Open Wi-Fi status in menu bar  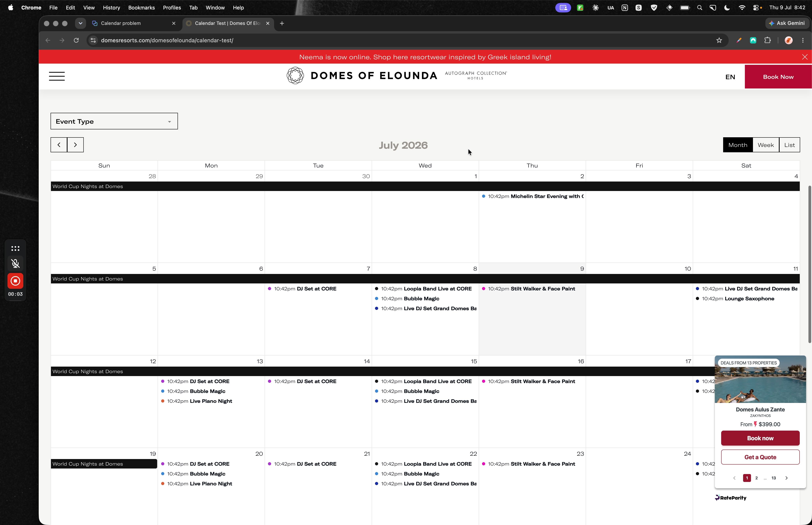click(742, 8)
